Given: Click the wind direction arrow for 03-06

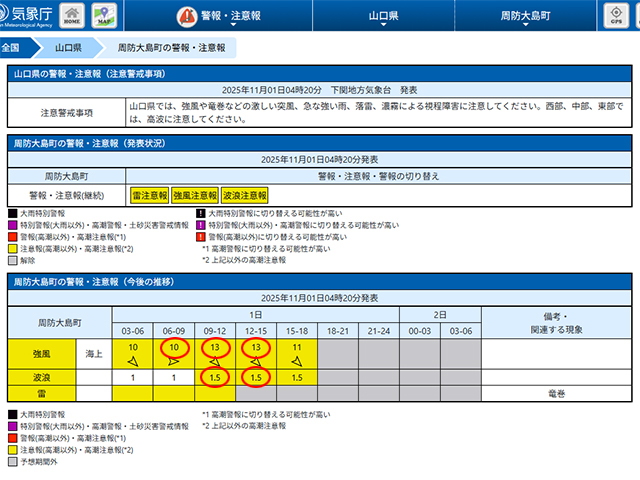Looking at the screenshot, I should coord(133,361).
